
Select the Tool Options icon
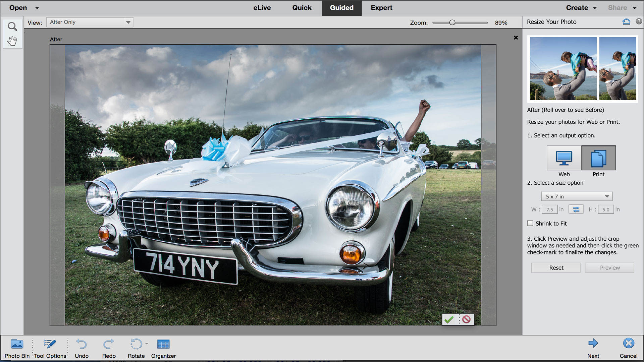click(x=49, y=349)
